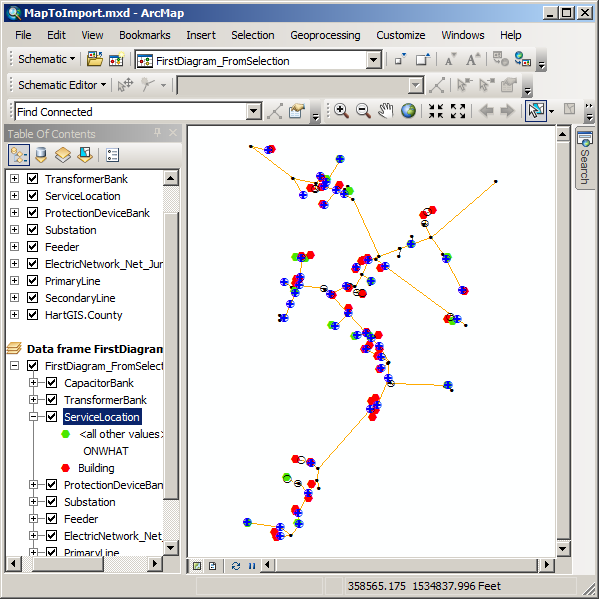The image size is (599, 599).
Task: Toggle highlighted ServiceLocation layer checkbox
Action: click(51, 416)
